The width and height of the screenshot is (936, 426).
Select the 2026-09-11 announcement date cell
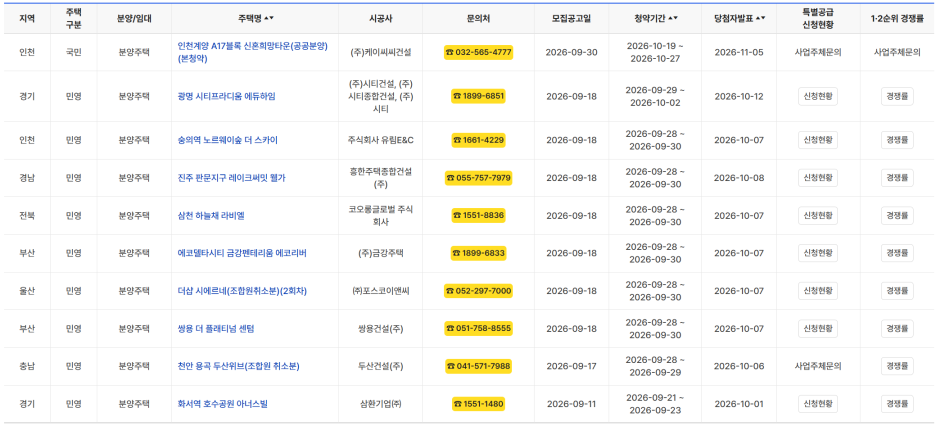(x=571, y=404)
